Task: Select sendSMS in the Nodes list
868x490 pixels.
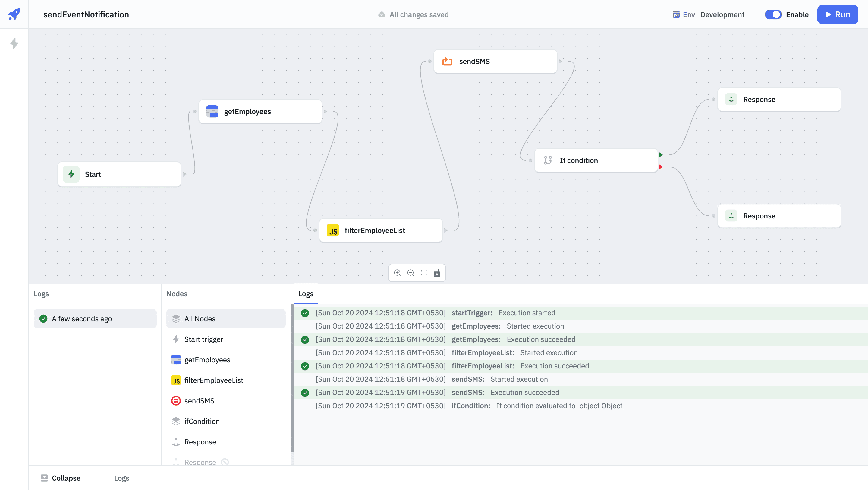Action: click(x=199, y=401)
